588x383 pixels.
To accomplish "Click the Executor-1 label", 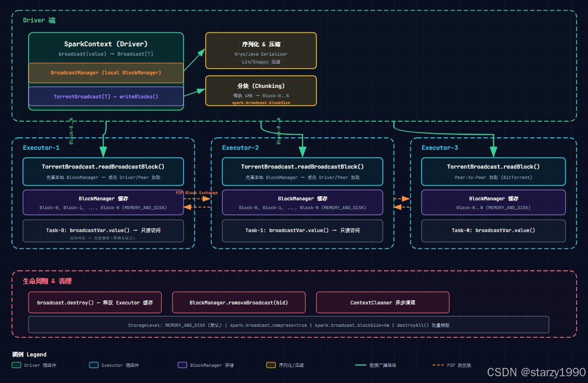I will (x=41, y=148).
